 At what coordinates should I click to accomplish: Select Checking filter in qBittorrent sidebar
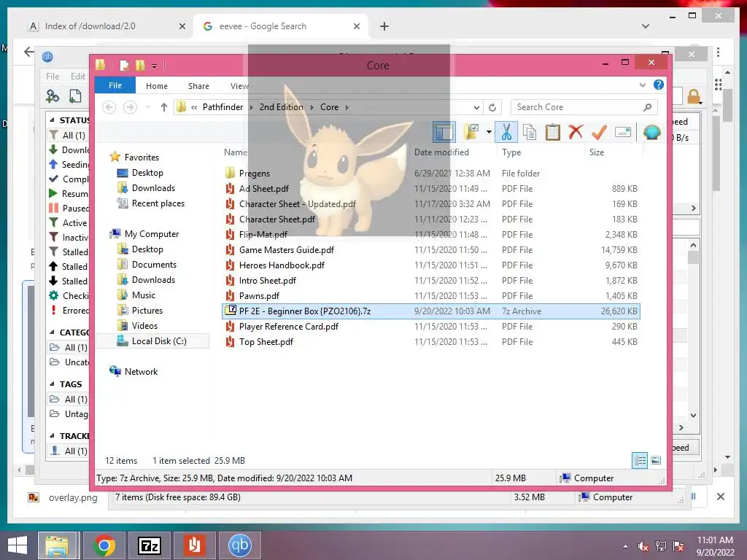pos(69,296)
